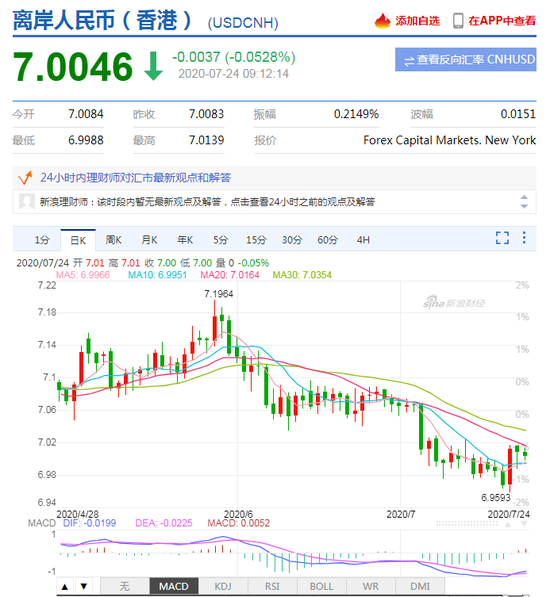Image resolution: width=550 pixels, height=597 pixels.
Task: Select the MACD indicator button
Action: click(x=174, y=586)
